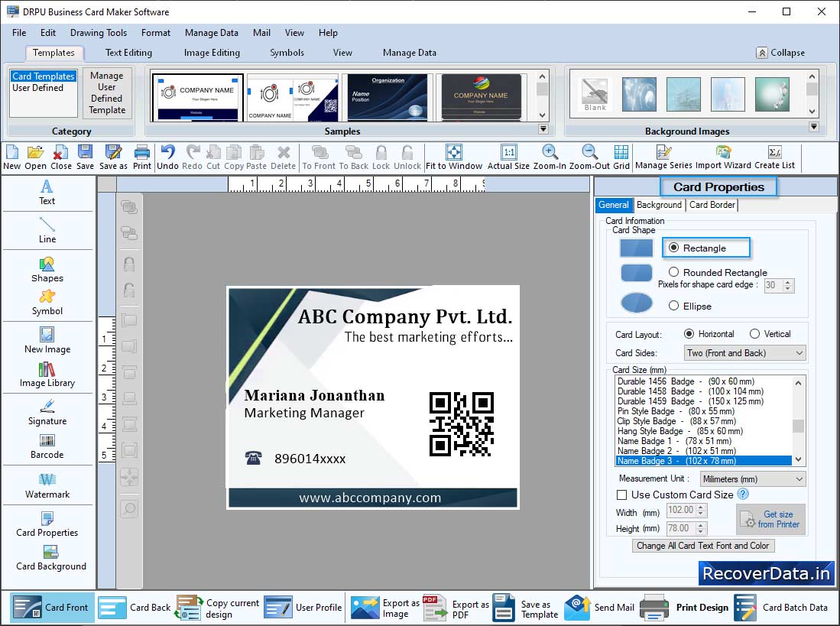
Task: Switch to the Text Editing ribbon tab
Action: coord(128,53)
